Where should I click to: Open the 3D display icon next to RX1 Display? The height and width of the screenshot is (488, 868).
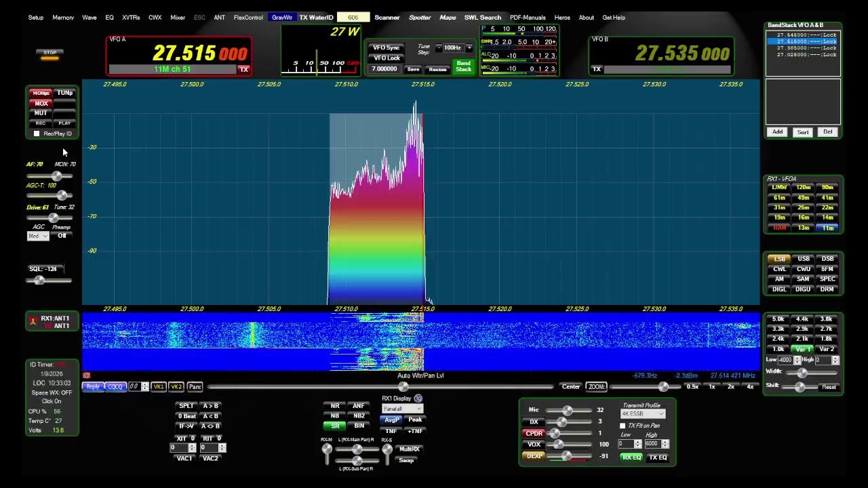(418, 399)
